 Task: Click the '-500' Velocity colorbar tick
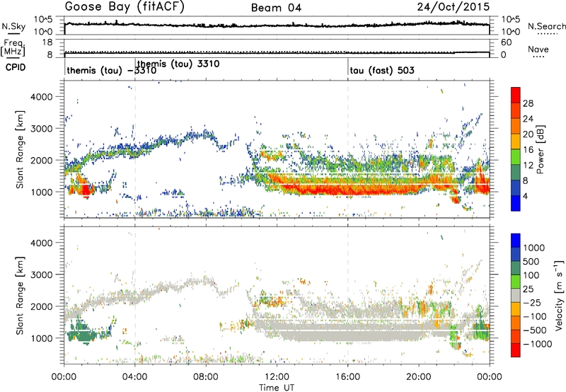[535, 330]
